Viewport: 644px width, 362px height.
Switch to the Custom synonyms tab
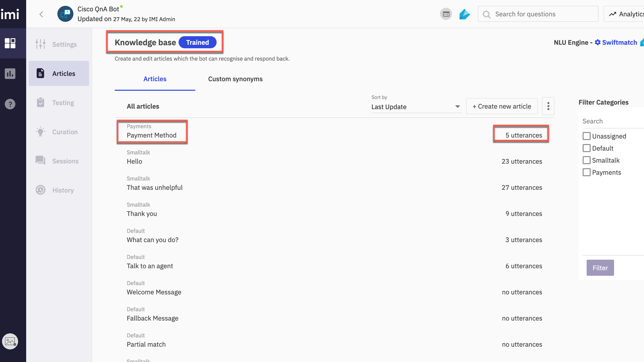point(235,79)
